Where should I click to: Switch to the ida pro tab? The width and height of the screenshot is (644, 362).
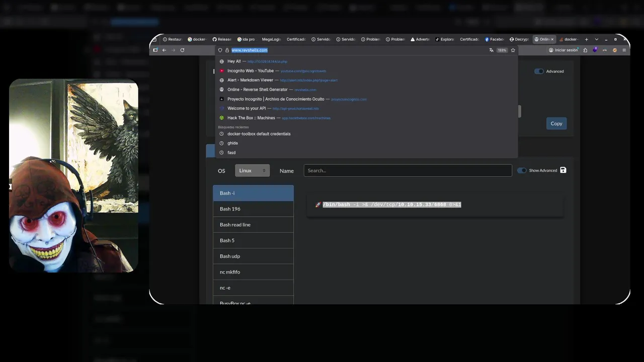click(x=246, y=39)
